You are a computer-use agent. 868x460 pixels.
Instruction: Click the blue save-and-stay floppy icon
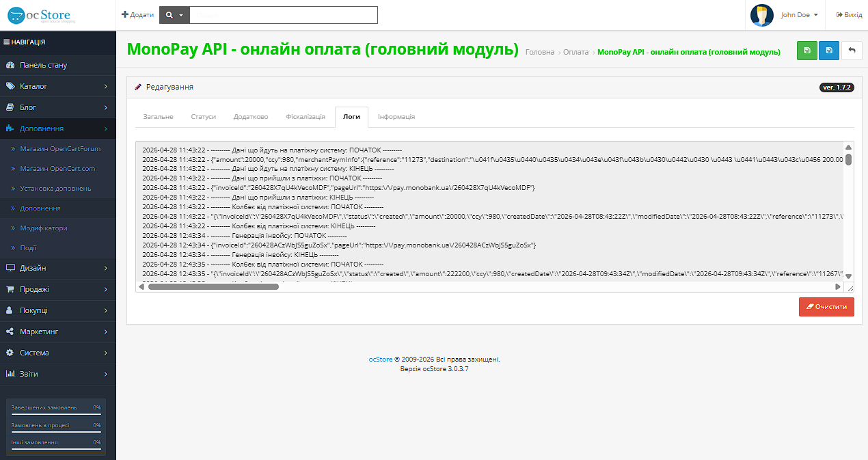[829, 51]
